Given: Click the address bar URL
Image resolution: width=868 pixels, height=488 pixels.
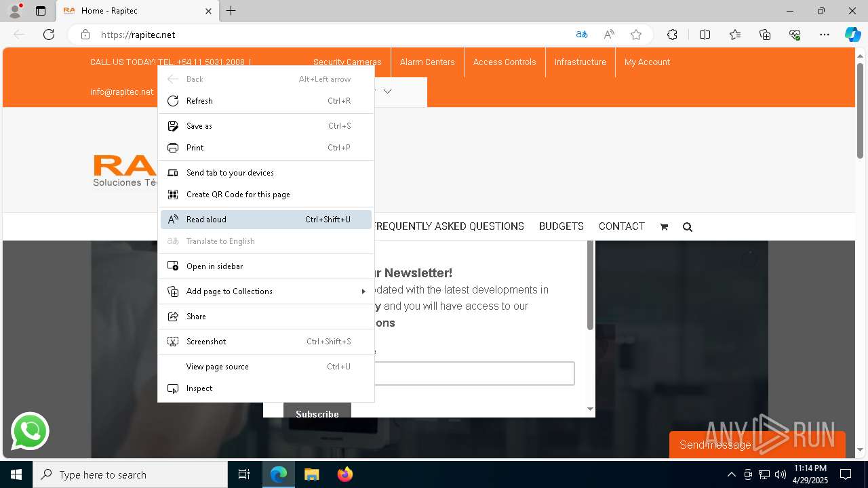Looking at the screenshot, I should point(138,35).
